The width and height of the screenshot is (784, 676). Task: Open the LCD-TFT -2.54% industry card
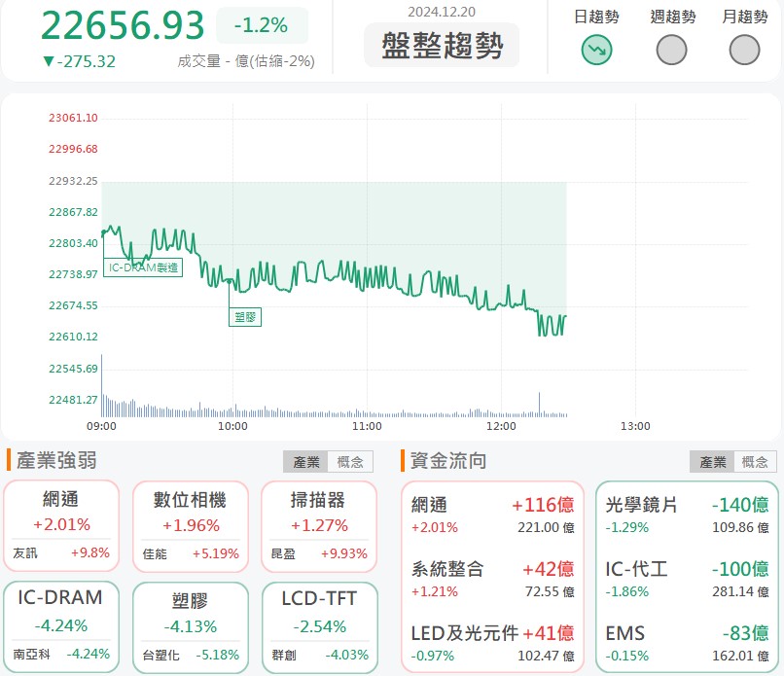(319, 627)
